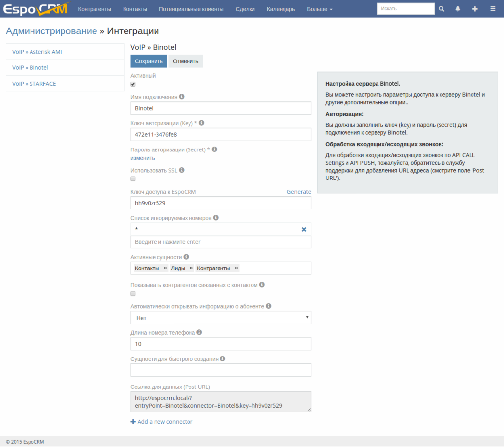
Task: Enable the Использовать SSL checkbox
Action: [133, 179]
